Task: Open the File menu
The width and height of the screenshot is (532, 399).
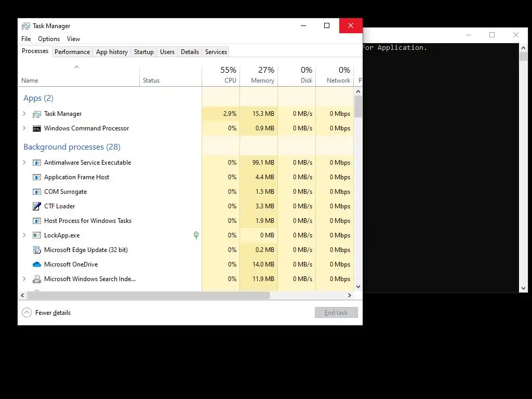Action: [26, 39]
